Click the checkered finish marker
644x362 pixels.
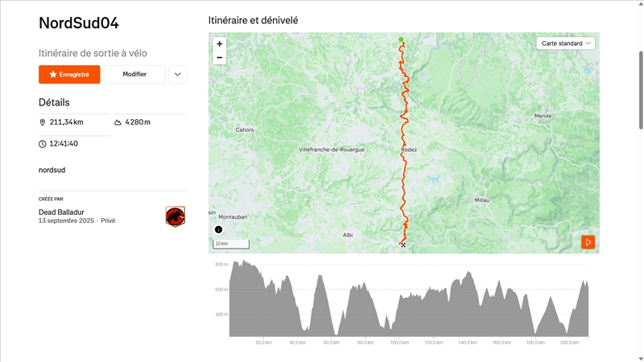[x=403, y=245]
